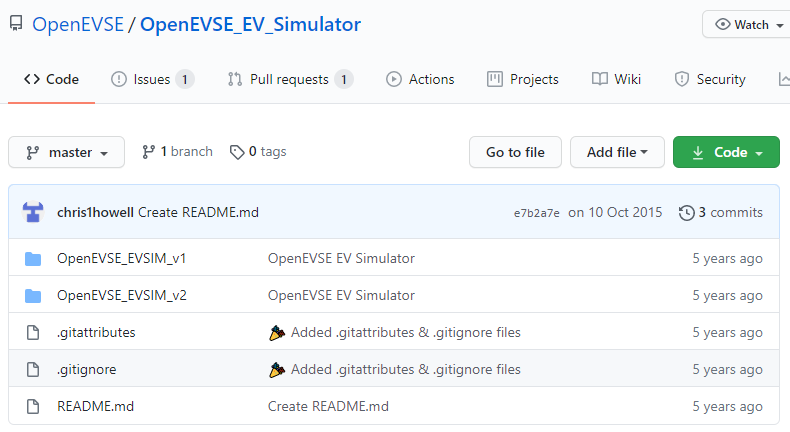The image size is (790, 432).
Task: View the 0 tags link
Action: (258, 152)
